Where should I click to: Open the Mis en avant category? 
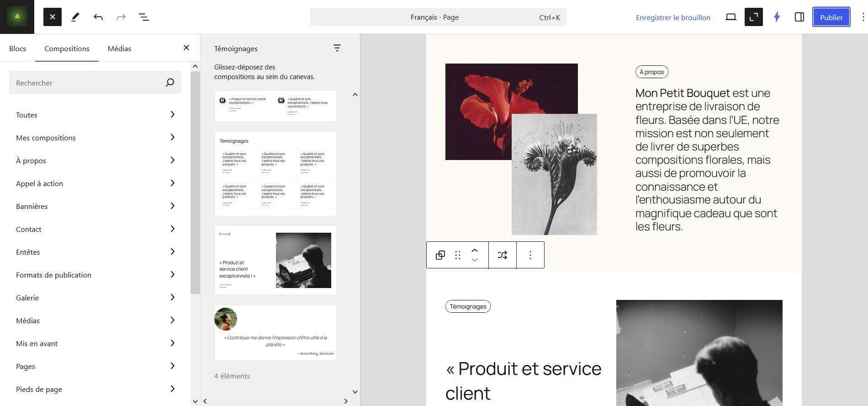coord(95,343)
